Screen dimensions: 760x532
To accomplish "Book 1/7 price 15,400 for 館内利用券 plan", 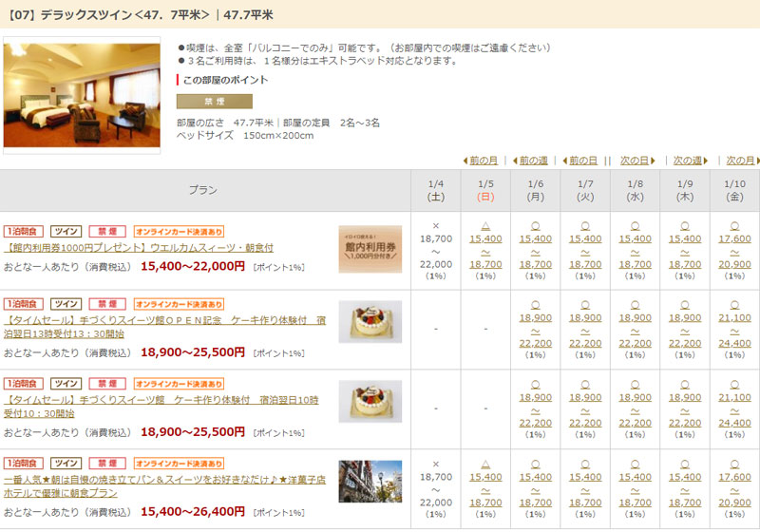I will click(x=585, y=238).
